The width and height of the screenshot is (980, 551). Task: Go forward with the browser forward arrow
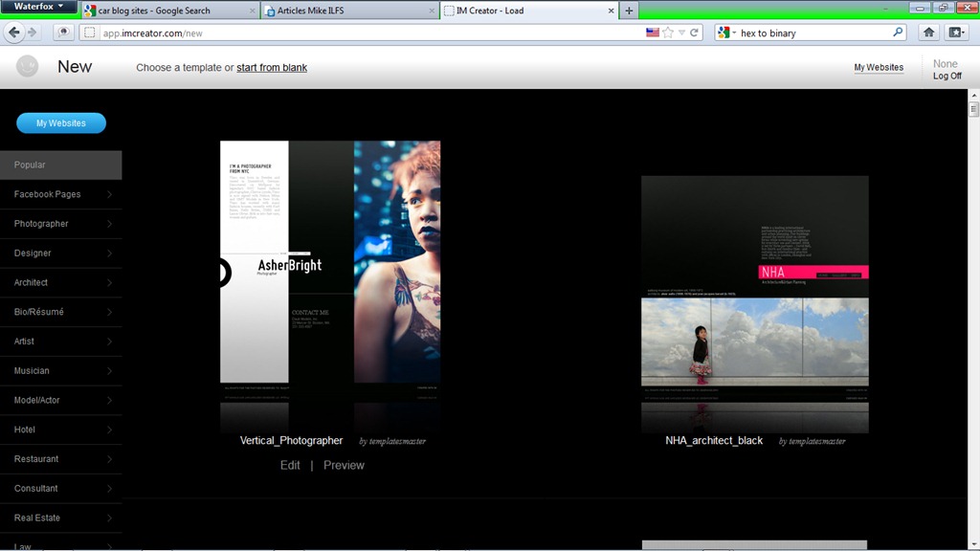[x=33, y=33]
